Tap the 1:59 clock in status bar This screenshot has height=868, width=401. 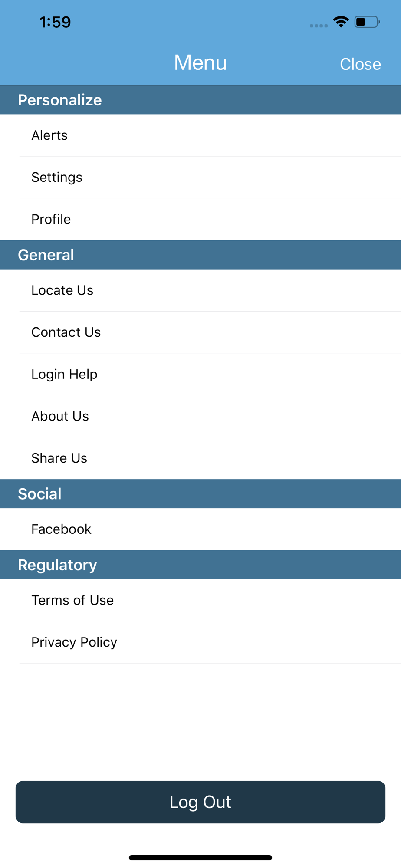click(55, 22)
